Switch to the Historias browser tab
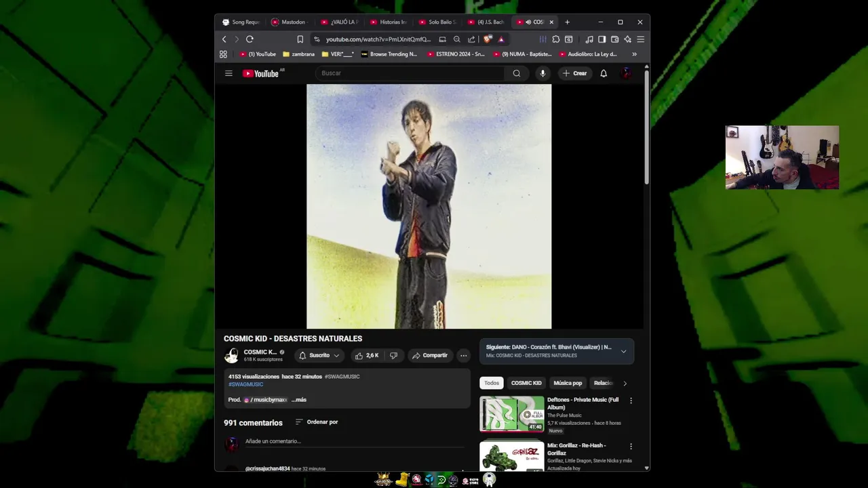The image size is (868, 488). click(x=389, y=22)
